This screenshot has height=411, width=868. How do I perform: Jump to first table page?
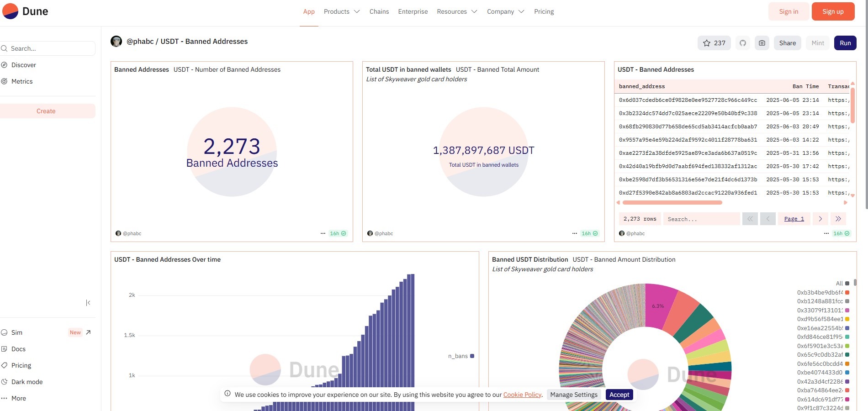pyautogui.click(x=750, y=219)
